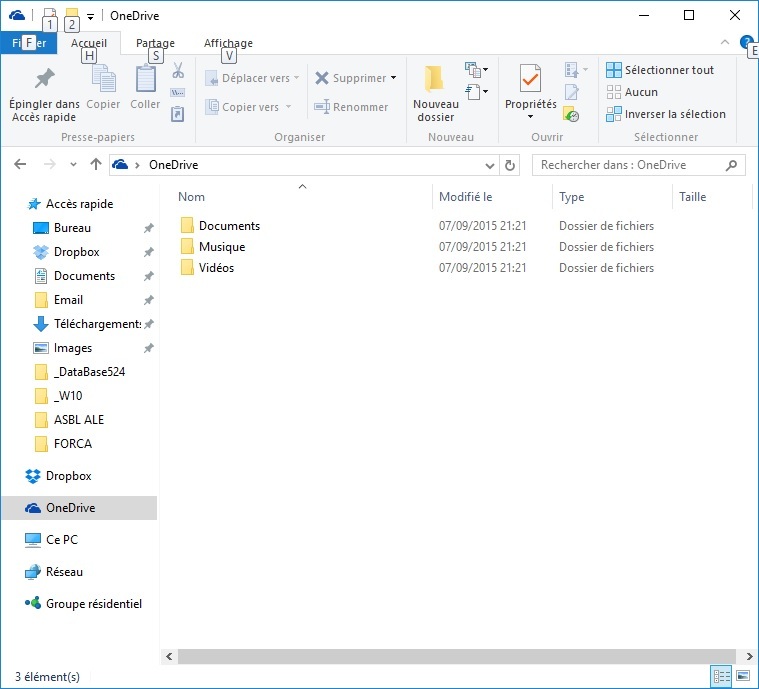Open Nouvel élément dropdown in Nouveau group
Screen dimensions: 759x689
click(x=477, y=70)
